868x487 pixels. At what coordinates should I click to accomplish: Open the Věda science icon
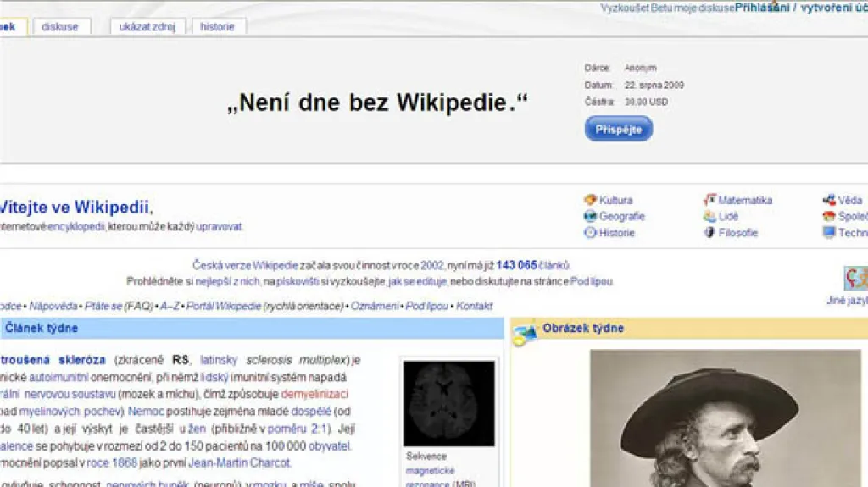point(829,200)
